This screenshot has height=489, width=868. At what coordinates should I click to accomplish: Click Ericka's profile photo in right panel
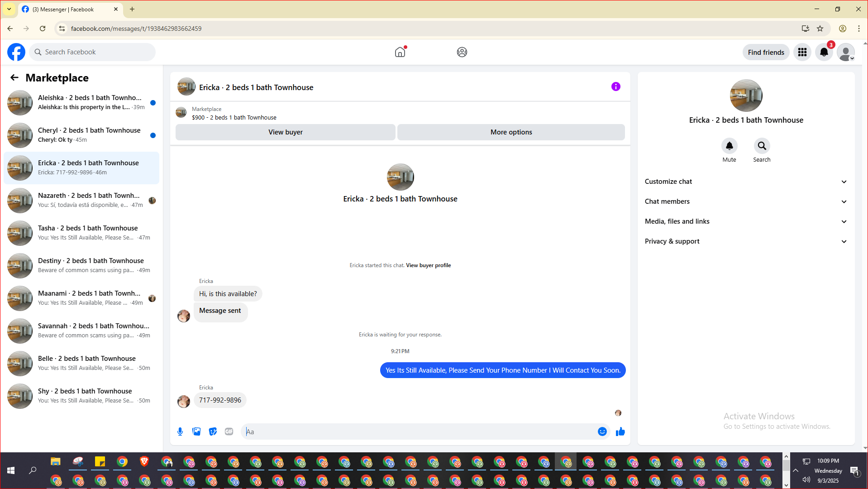[x=746, y=96]
